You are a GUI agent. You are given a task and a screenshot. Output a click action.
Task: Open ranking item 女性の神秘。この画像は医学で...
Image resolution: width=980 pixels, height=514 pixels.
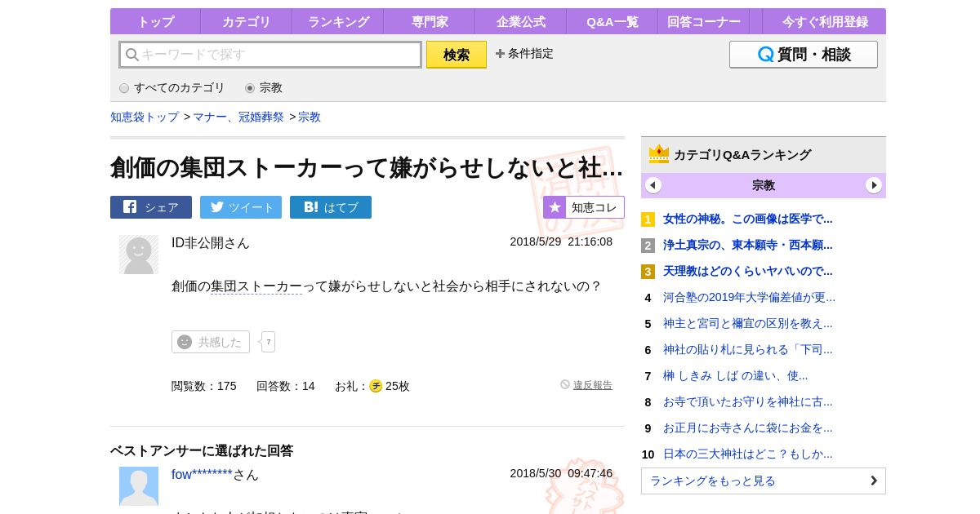pyautogui.click(x=748, y=219)
